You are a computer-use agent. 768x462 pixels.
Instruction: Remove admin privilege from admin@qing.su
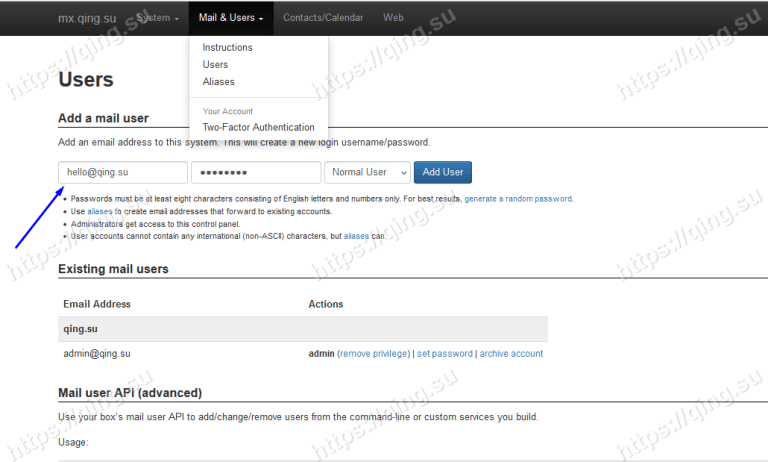[x=373, y=354]
